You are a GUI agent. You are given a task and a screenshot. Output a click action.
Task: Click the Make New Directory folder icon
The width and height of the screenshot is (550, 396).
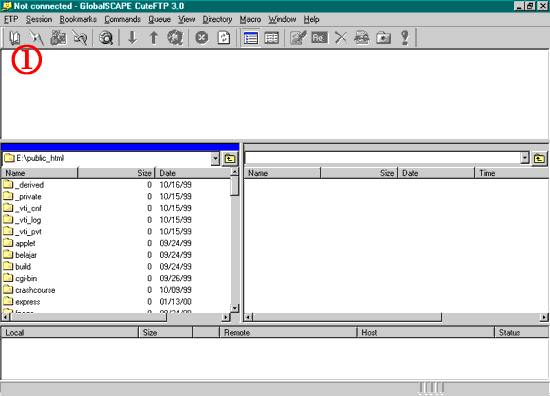[383, 38]
